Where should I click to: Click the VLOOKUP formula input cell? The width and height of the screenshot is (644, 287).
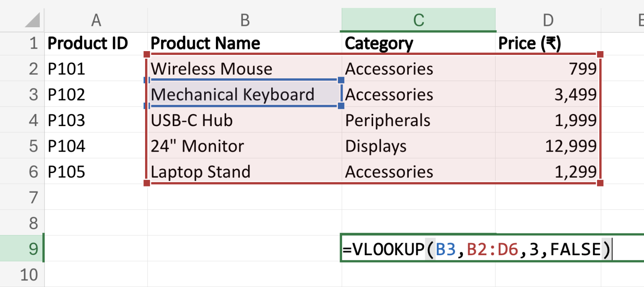click(x=493, y=249)
